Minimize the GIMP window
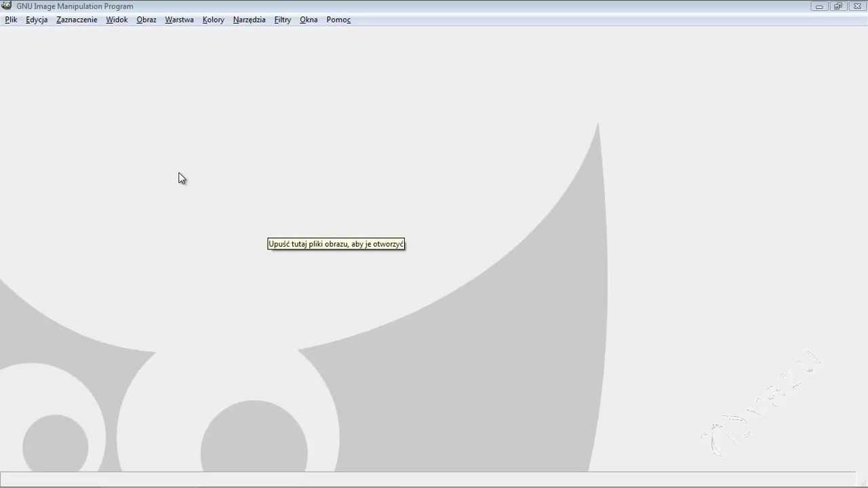The height and width of the screenshot is (488, 868). [x=819, y=6]
